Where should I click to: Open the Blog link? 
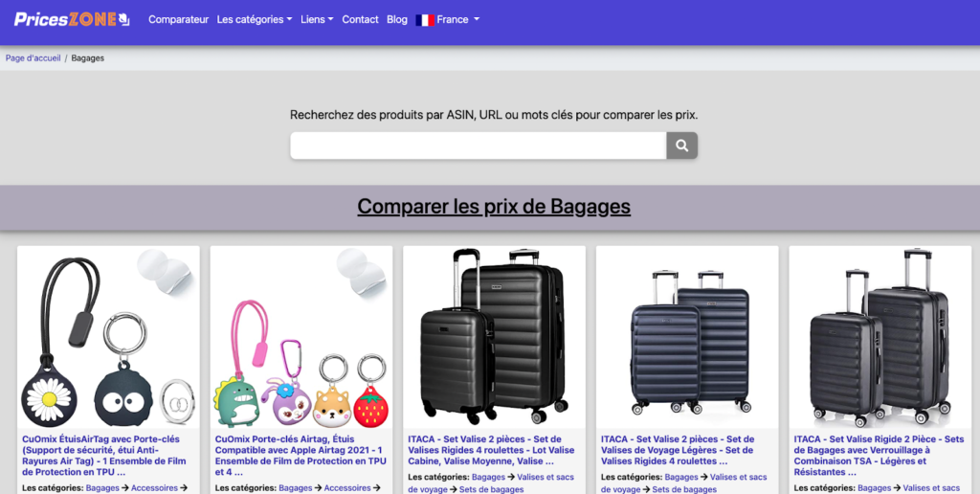point(397,19)
